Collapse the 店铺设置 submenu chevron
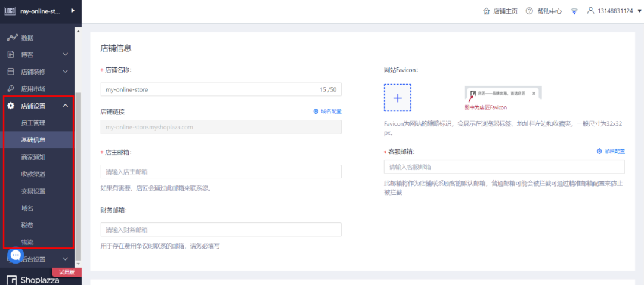 click(x=66, y=106)
